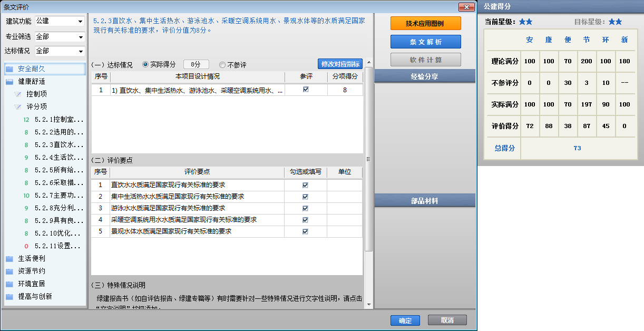The width and height of the screenshot is (644, 331).
Task: Toggle checkbox for 集中生活热水水质 requirement
Action: click(x=305, y=197)
